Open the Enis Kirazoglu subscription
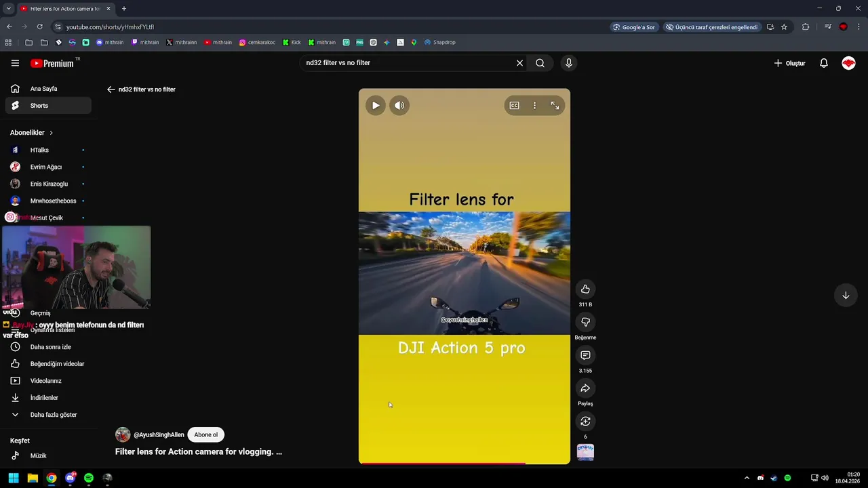This screenshot has width=868, height=488. 48,184
